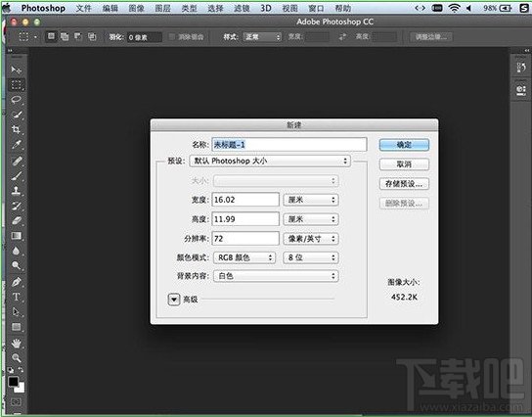
Task: Open the 预设 preset dropdown
Action: point(270,161)
